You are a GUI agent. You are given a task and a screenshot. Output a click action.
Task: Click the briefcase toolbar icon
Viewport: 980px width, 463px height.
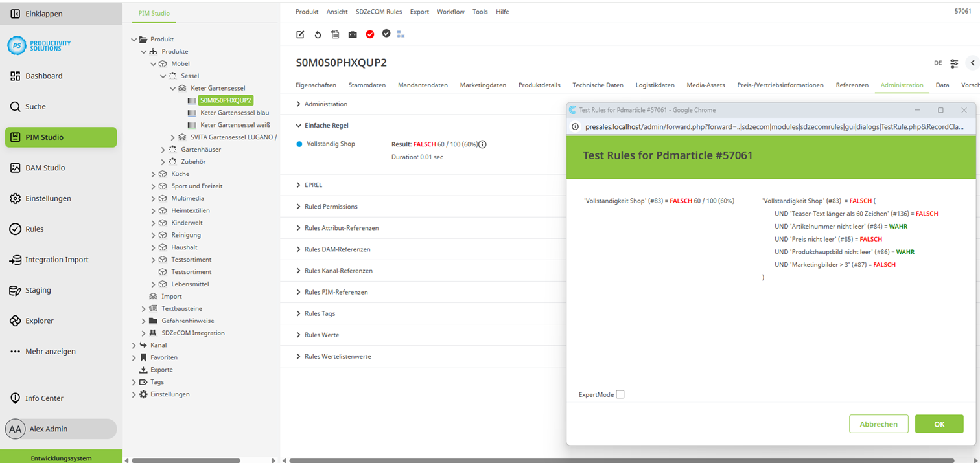pos(353,34)
